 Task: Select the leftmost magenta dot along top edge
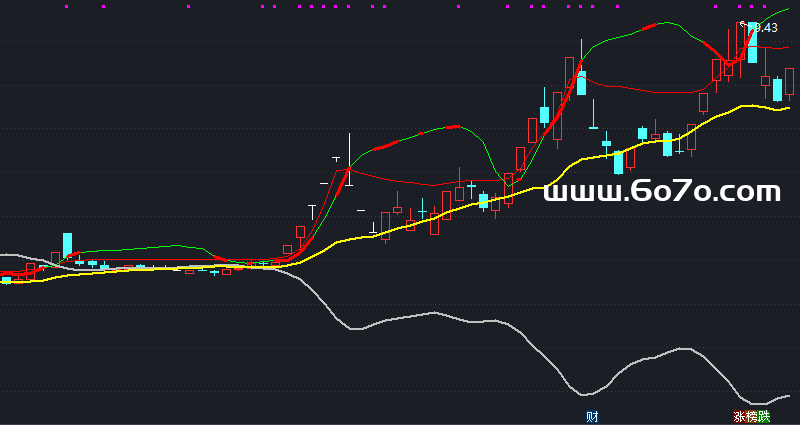click(65, 6)
